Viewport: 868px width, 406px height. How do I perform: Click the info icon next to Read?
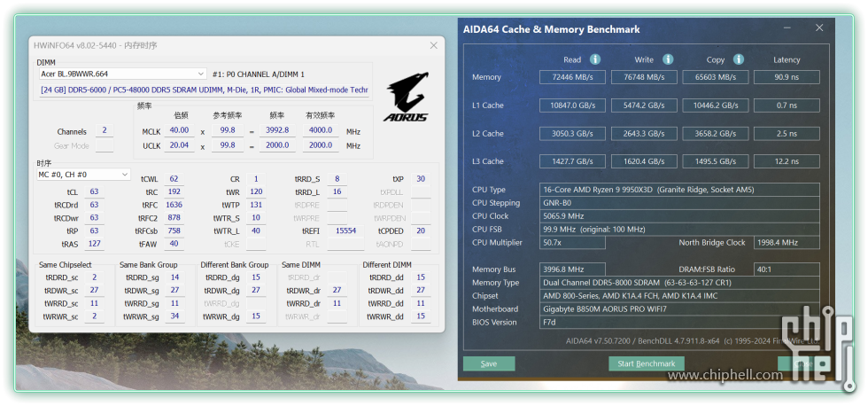point(595,59)
